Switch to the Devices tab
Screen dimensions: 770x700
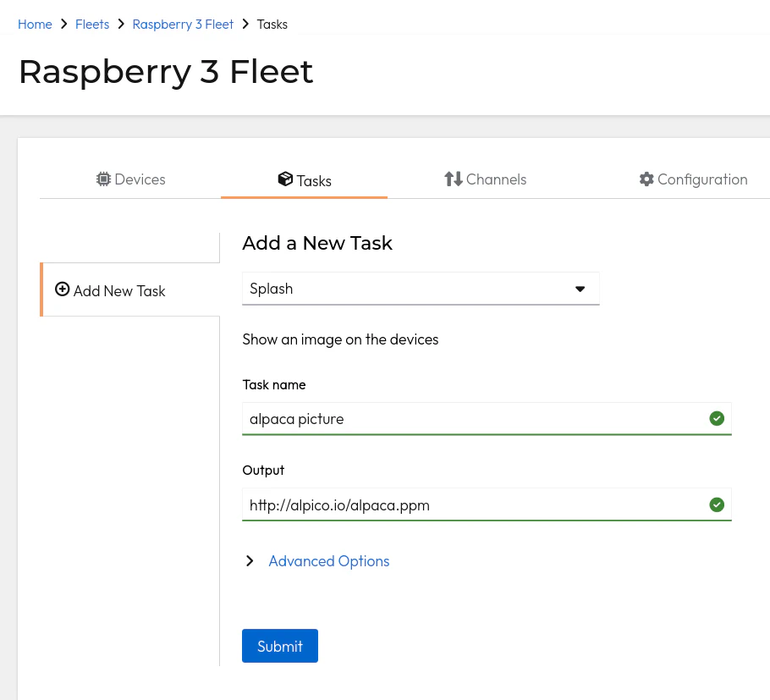pyautogui.click(x=130, y=179)
